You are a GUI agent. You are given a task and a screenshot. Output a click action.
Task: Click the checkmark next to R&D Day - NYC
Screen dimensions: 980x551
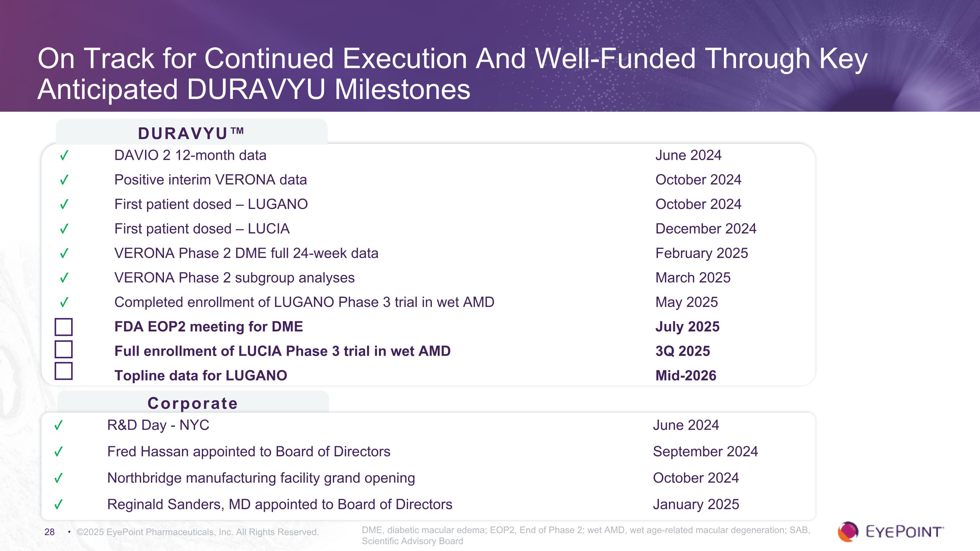[x=58, y=425]
